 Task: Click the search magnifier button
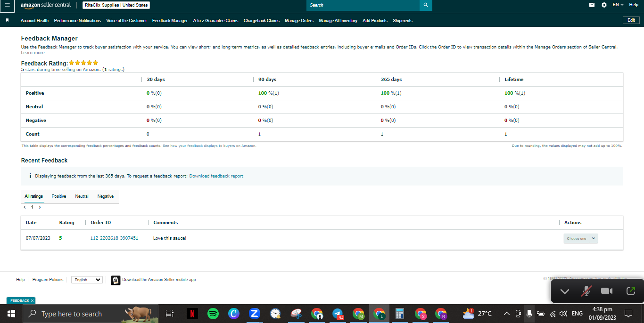click(426, 5)
